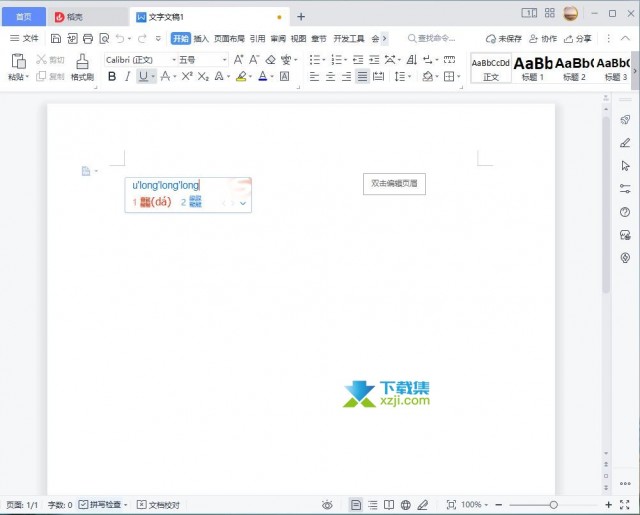Image resolution: width=640 pixels, height=515 pixels.
Task: Click the 协作 (Collaborate) button
Action: (x=543, y=39)
